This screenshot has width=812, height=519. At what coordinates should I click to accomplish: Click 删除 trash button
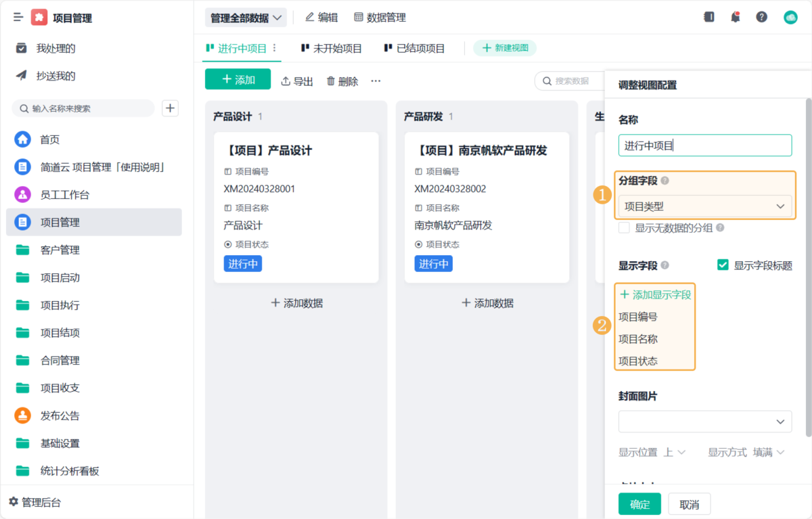tap(342, 81)
